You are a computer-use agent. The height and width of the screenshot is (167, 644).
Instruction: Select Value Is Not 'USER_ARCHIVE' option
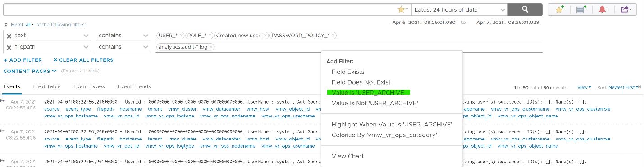375,103
